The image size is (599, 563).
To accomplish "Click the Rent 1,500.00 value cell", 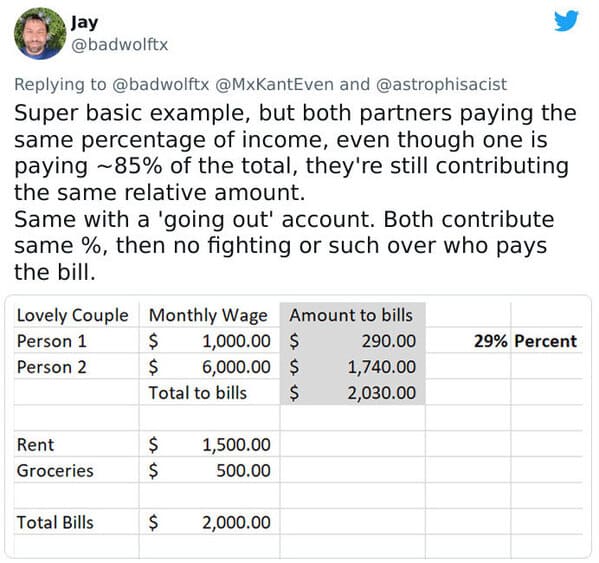I will coord(209,445).
